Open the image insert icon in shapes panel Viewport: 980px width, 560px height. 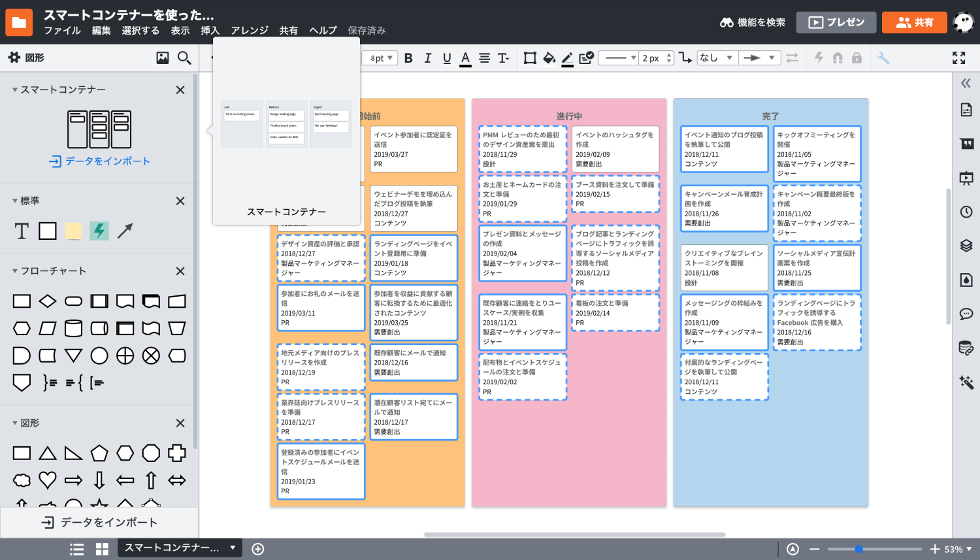pyautogui.click(x=163, y=58)
